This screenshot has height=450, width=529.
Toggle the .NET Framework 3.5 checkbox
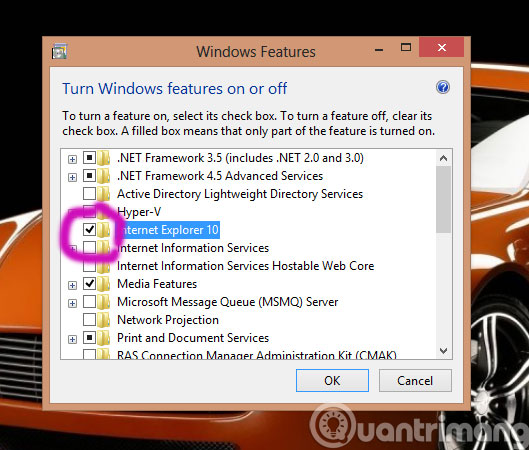pos(89,158)
